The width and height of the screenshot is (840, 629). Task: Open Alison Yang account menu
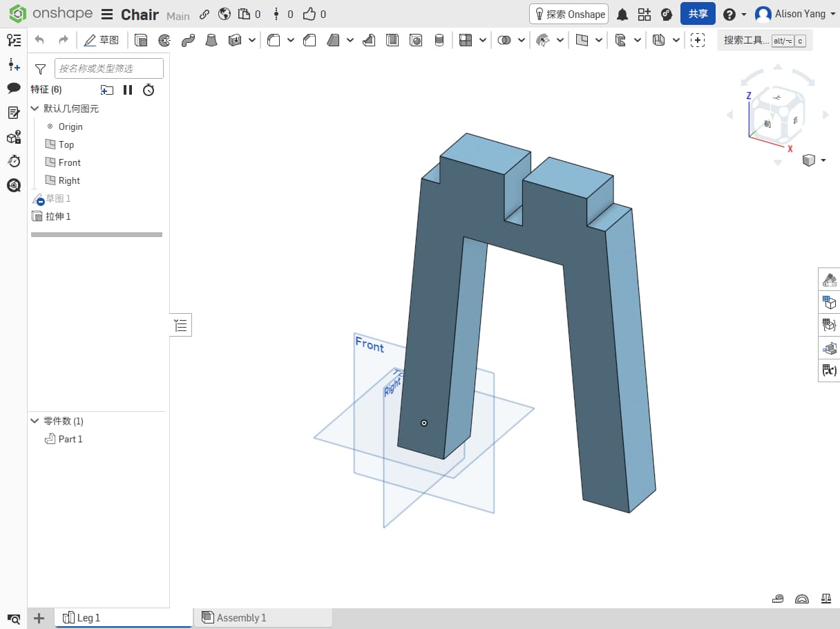[794, 14]
